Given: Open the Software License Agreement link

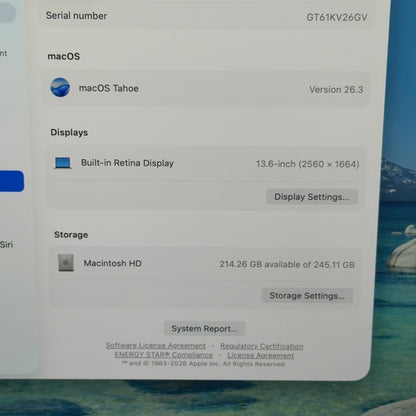Looking at the screenshot, I should (x=156, y=345).
